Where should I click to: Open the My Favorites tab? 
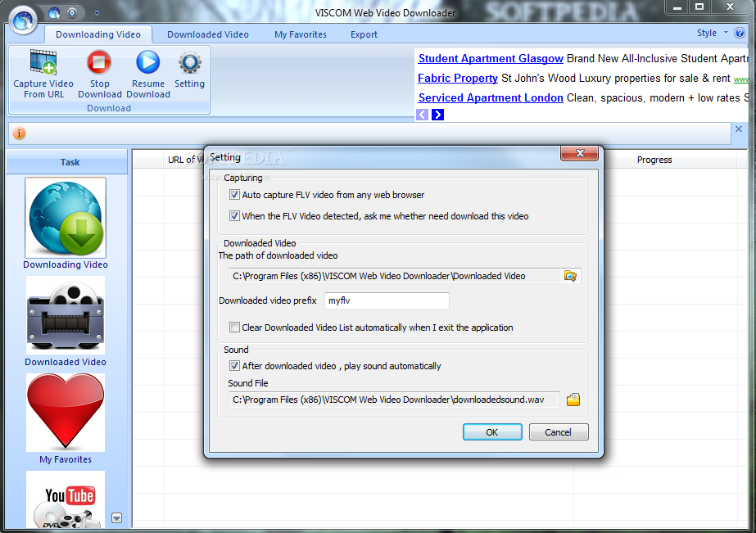click(x=301, y=34)
